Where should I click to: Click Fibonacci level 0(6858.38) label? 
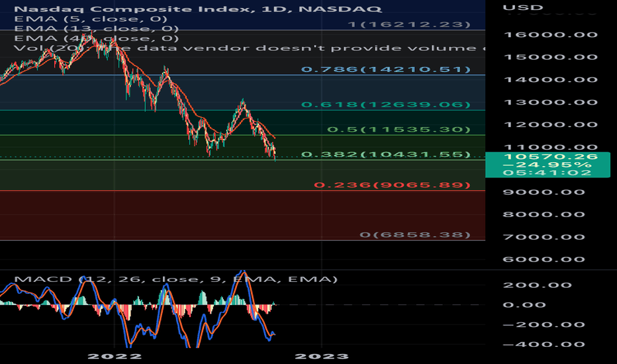tap(415, 235)
